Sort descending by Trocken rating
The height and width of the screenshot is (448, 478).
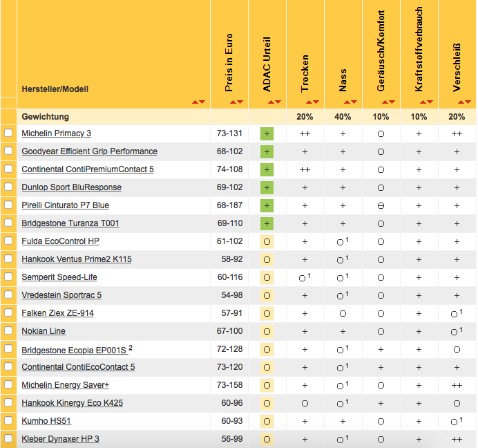(x=316, y=102)
